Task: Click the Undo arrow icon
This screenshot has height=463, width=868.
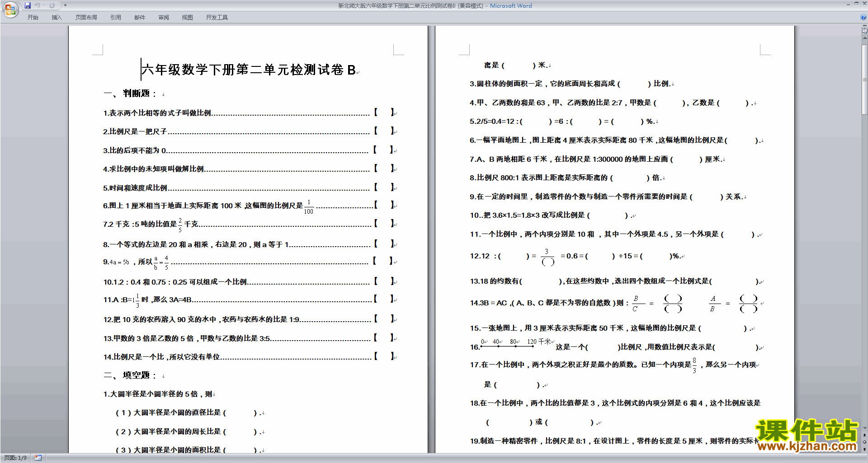Action: point(38,5)
